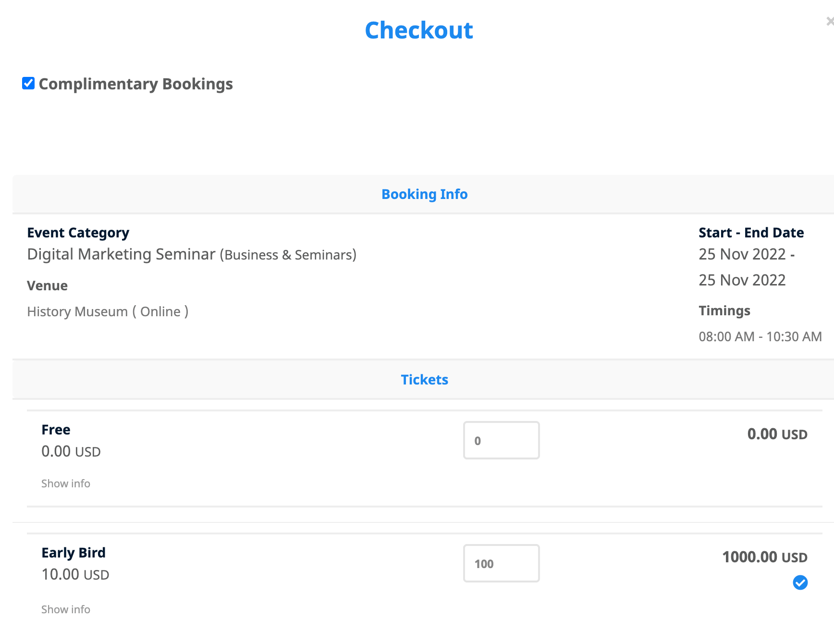This screenshot has height=644, width=834.
Task: Expand Show info under the Free ticket
Action: click(65, 483)
